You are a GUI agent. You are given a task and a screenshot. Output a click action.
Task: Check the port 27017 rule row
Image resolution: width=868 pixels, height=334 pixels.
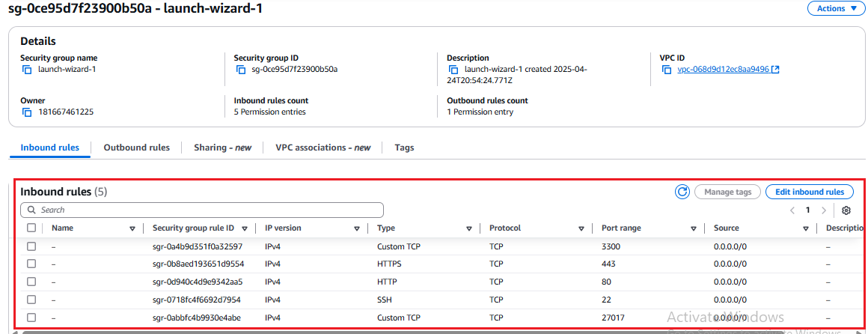click(x=31, y=318)
